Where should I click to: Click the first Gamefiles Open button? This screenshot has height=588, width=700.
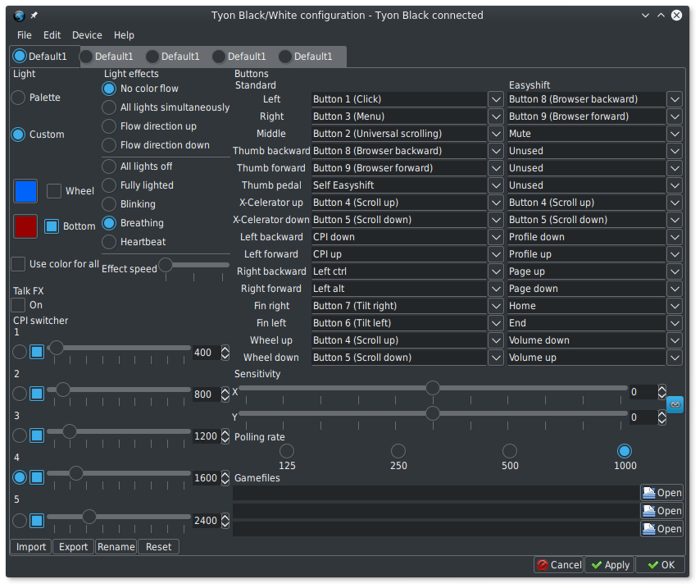pyautogui.click(x=662, y=493)
